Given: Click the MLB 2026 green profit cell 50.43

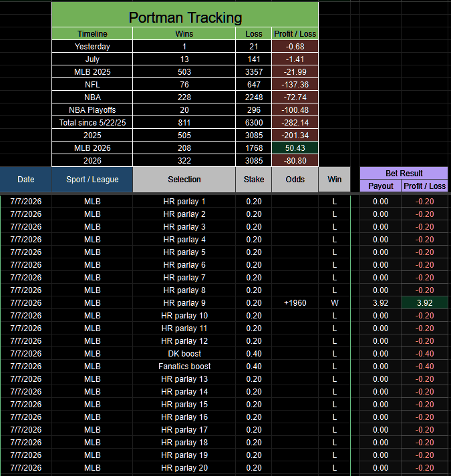Looking at the screenshot, I should coord(295,148).
